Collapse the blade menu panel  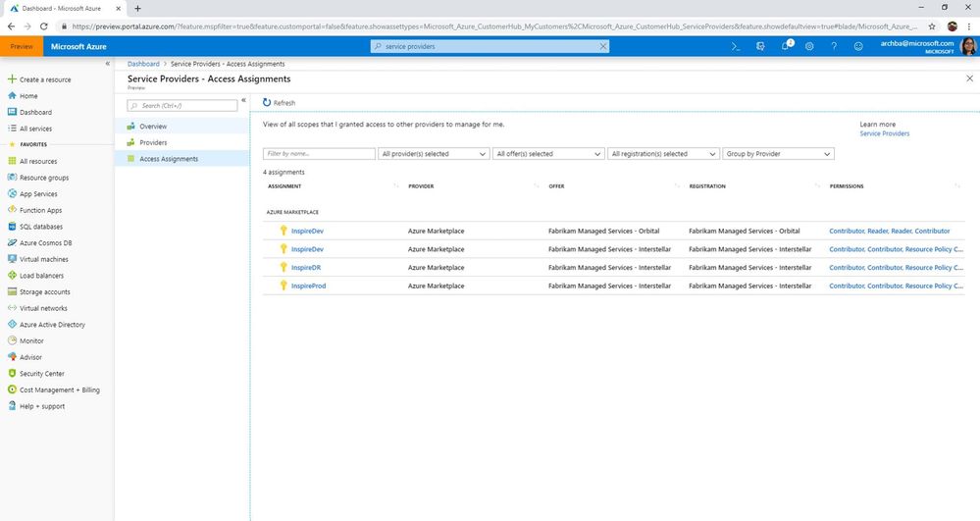pyautogui.click(x=243, y=100)
